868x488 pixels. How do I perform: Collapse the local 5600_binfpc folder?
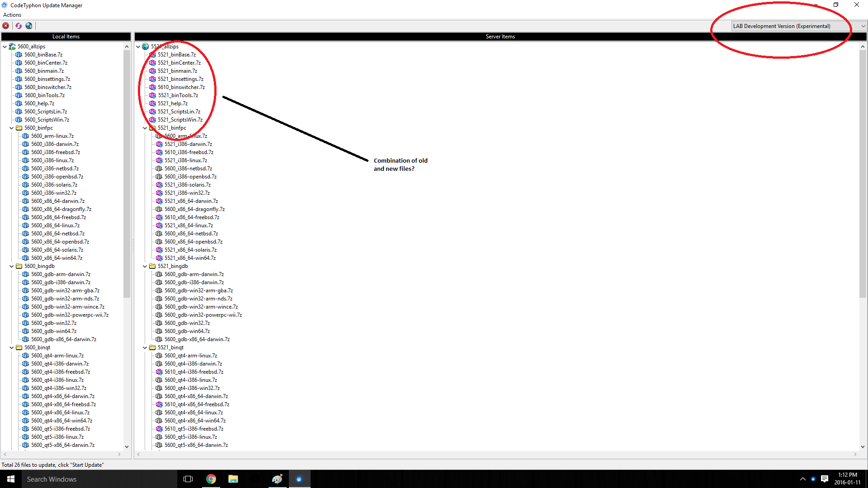pyautogui.click(x=11, y=128)
